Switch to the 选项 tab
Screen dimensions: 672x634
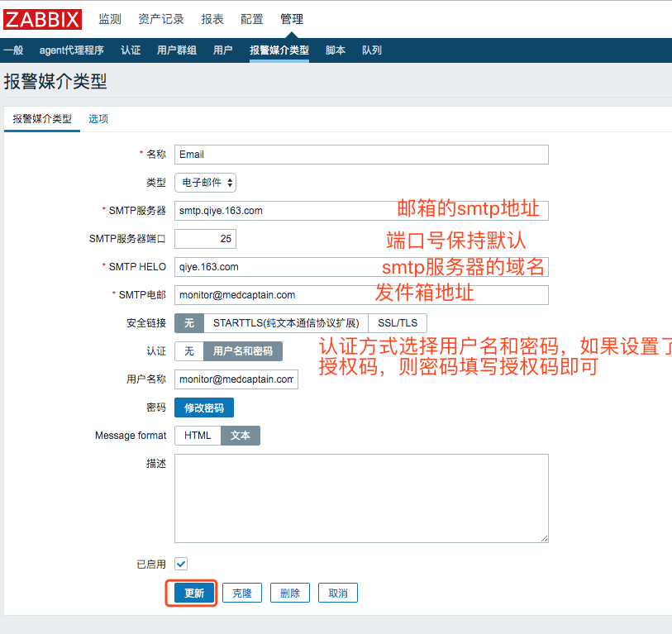[x=98, y=119]
